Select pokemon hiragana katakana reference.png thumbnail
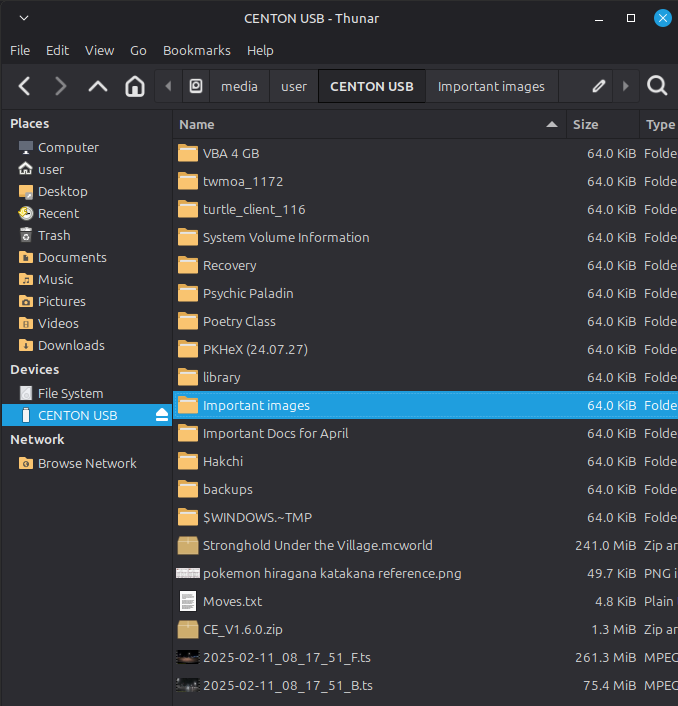The image size is (678, 706). coord(188,573)
